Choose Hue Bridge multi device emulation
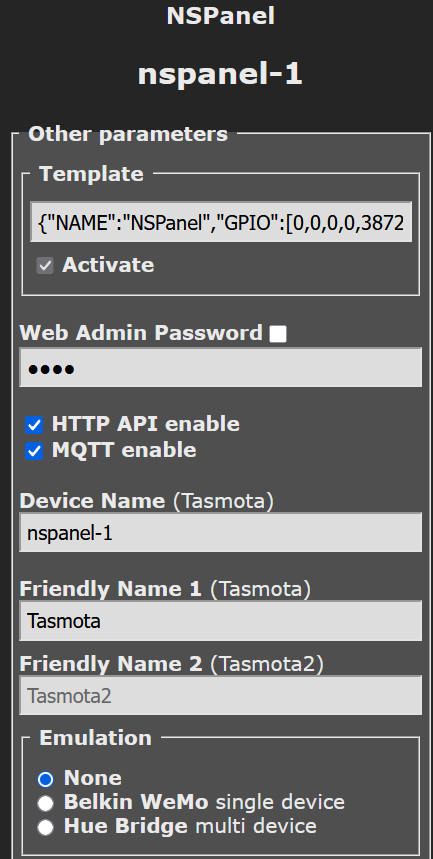Screen dimensions: 433x859 point(45,827)
